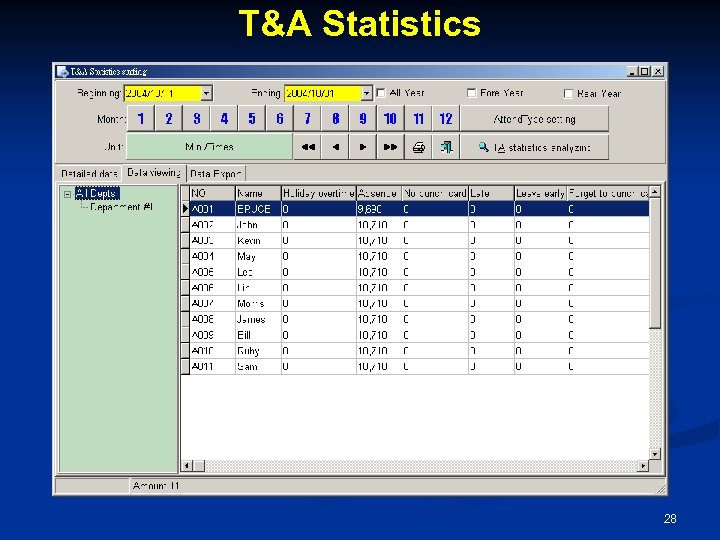Click the Leave early column header
Image resolution: width=720 pixels, height=540 pixels.
[540, 193]
